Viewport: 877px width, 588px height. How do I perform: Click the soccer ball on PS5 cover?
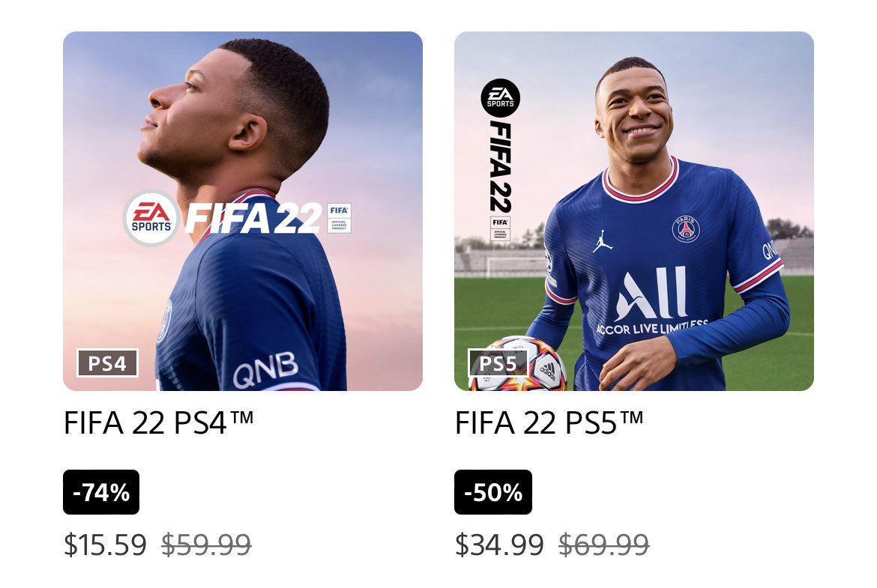(518, 364)
